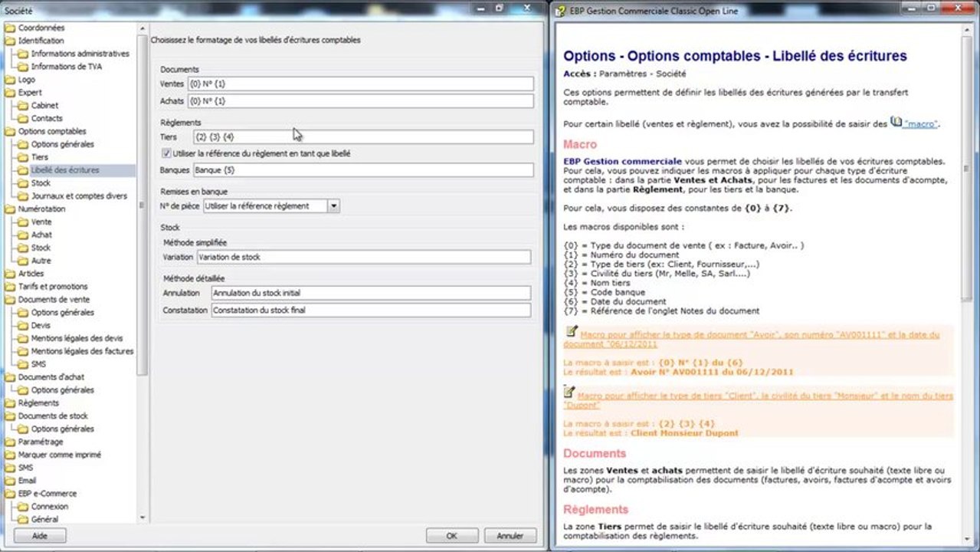Click the SMS folder icon under Documents de vente

[22, 364]
